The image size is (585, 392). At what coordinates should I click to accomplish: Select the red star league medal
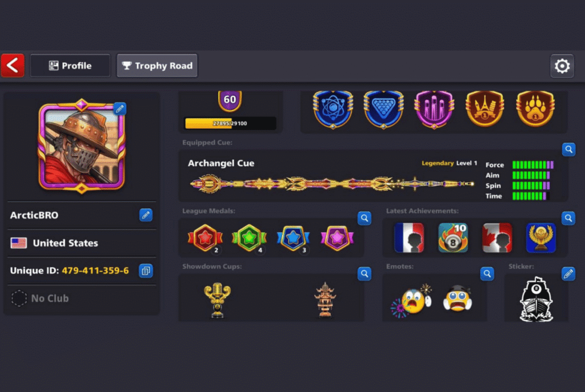point(205,238)
